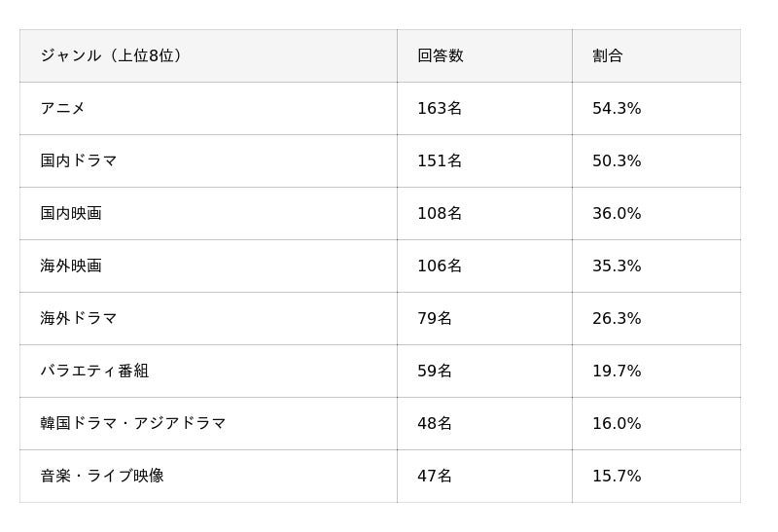Click the 54.3% percentage value
This screenshot has height=532, width=778.
[617, 109]
